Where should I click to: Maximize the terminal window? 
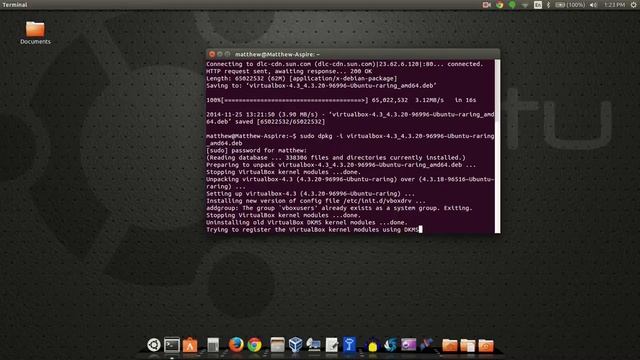click(x=227, y=54)
